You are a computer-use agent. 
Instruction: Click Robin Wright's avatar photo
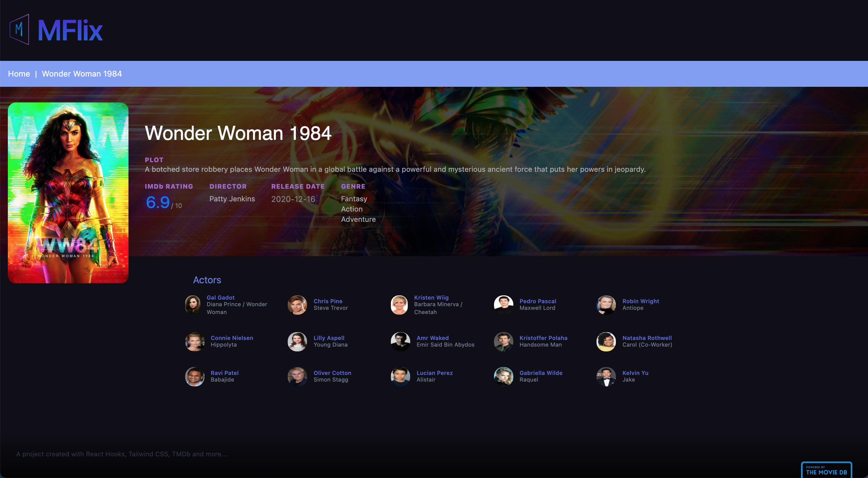click(606, 305)
